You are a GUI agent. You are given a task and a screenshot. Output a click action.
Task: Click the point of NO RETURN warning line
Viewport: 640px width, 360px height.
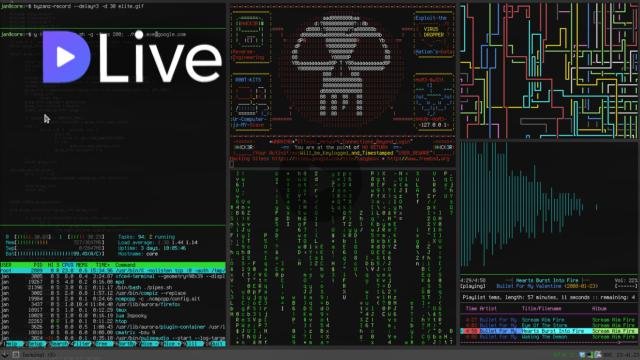tap(342, 147)
